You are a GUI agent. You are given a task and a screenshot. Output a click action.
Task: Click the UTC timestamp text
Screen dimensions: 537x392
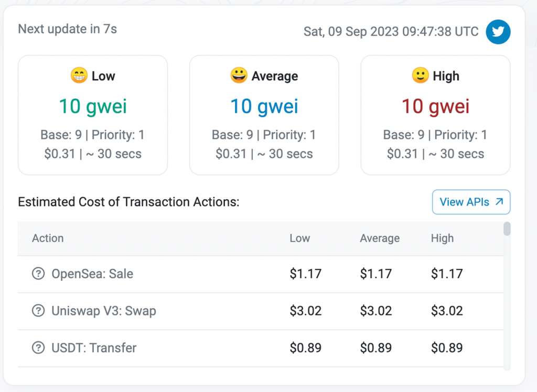pyautogui.click(x=391, y=31)
